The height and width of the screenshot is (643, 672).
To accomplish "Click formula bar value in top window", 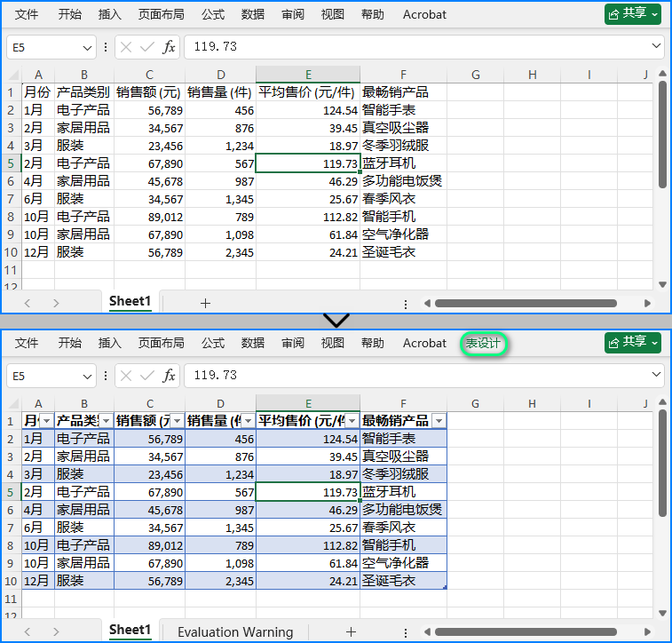I will point(215,46).
